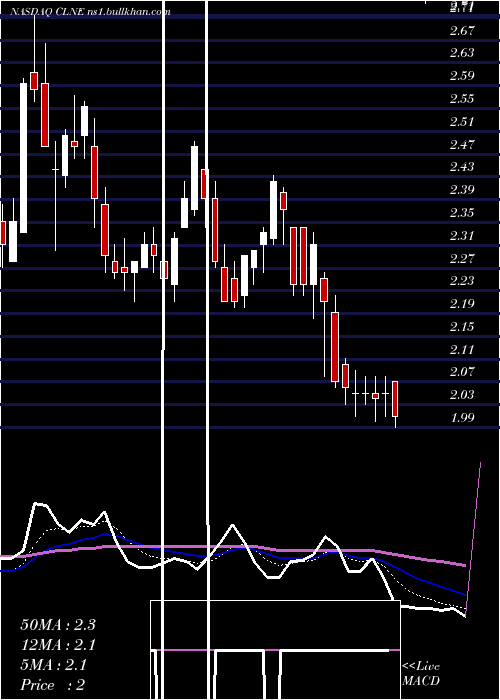The height and width of the screenshot is (700, 500).
Task: Click the 2.23 price axis label
Action: click(462, 280)
